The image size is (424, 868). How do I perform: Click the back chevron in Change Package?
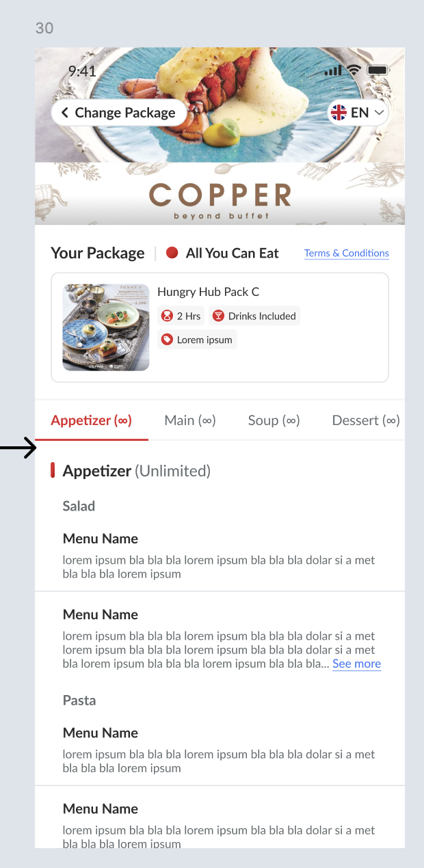(65, 113)
